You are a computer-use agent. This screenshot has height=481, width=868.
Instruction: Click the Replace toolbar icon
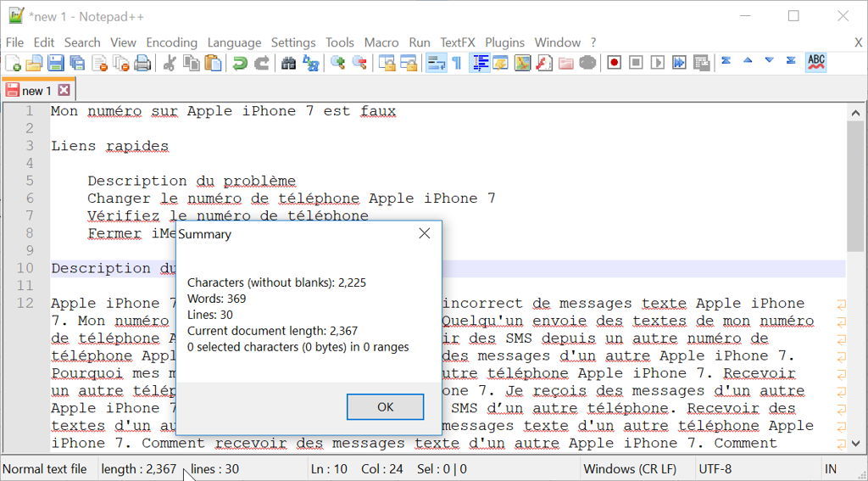[x=310, y=63]
